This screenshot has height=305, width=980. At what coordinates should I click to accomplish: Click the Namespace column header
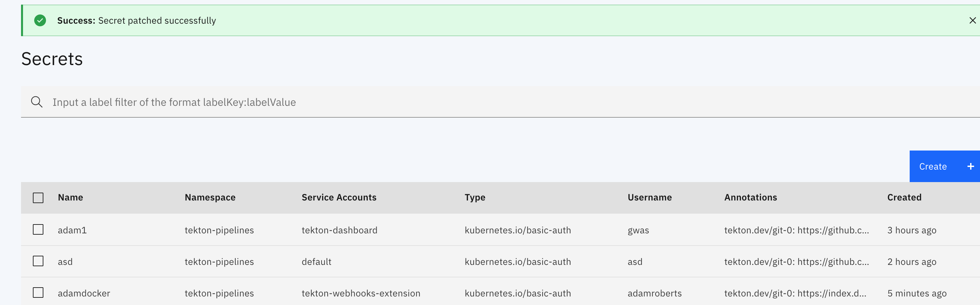click(x=210, y=197)
